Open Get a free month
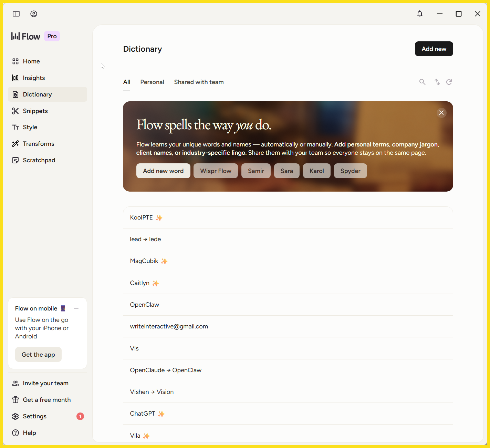 48,400
